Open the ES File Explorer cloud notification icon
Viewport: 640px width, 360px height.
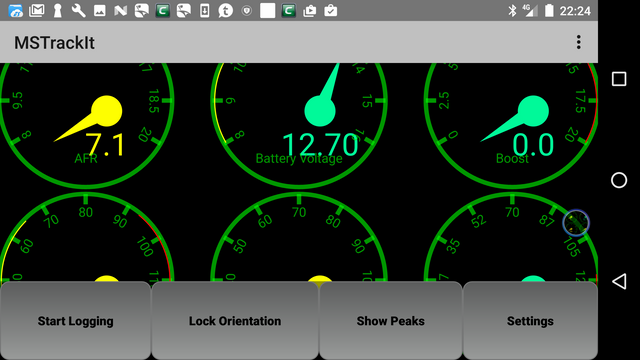tap(16, 11)
